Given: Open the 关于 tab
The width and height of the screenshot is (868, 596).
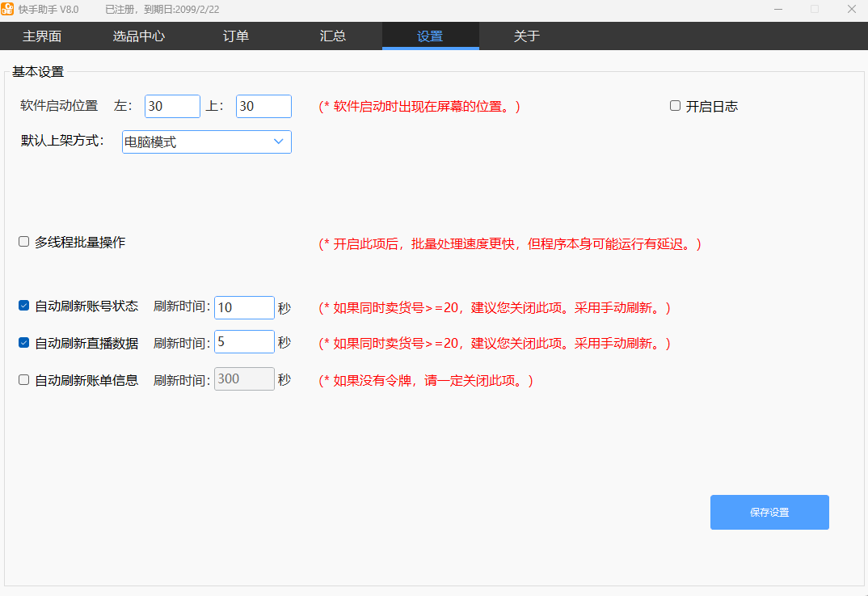Looking at the screenshot, I should pos(527,36).
